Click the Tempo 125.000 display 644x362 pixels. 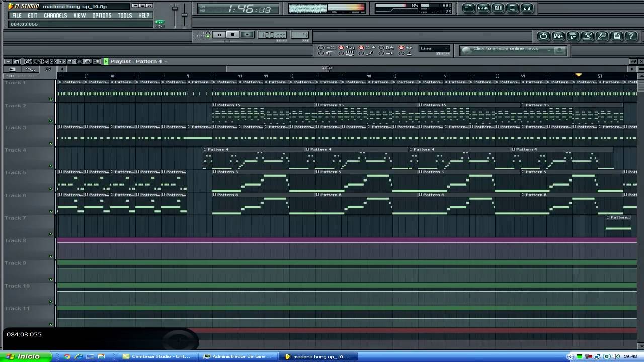click(272, 35)
